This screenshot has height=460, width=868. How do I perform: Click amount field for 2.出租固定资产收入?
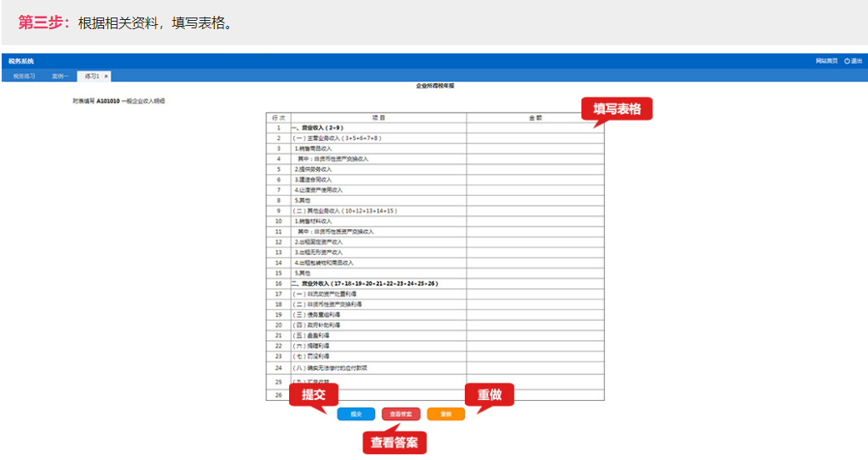point(536,242)
